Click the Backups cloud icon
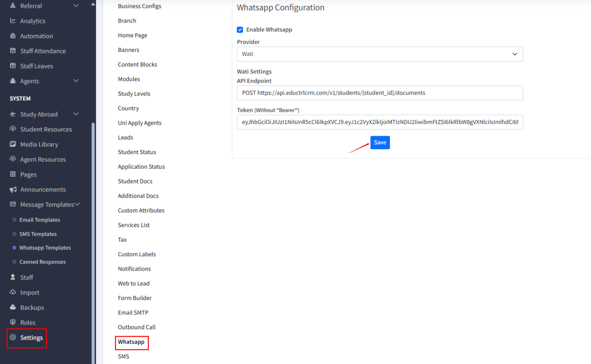Image resolution: width=591 pixels, height=364 pixels. pos(13,307)
